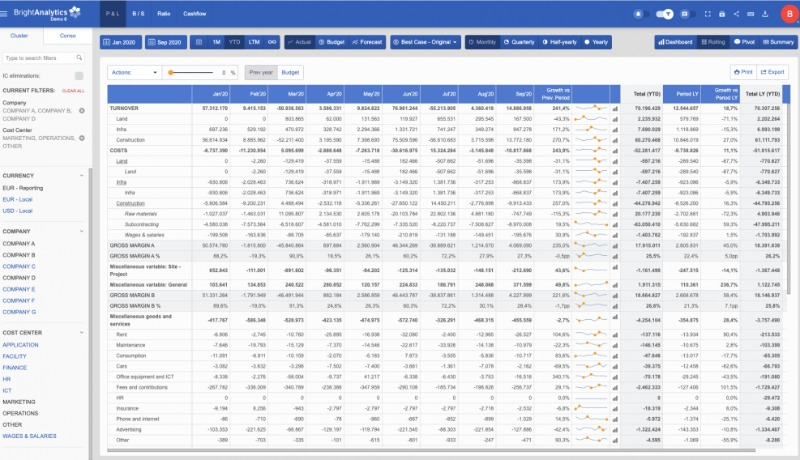Open the chart icon for GROSS MARGIN B row

point(615,296)
